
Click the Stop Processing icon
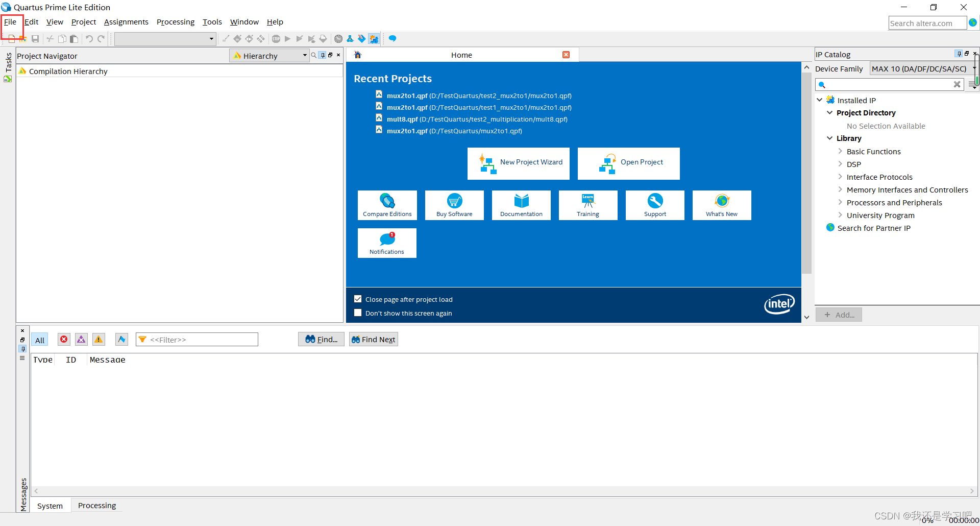276,39
